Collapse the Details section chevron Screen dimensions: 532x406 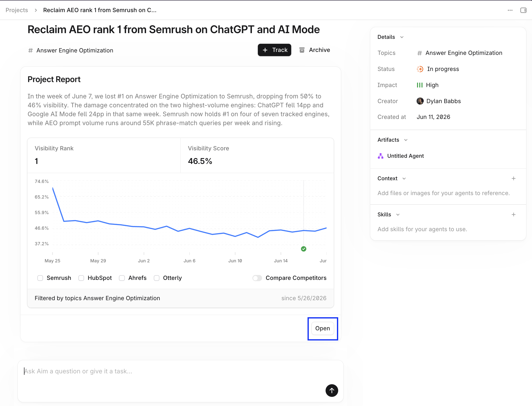402,37
